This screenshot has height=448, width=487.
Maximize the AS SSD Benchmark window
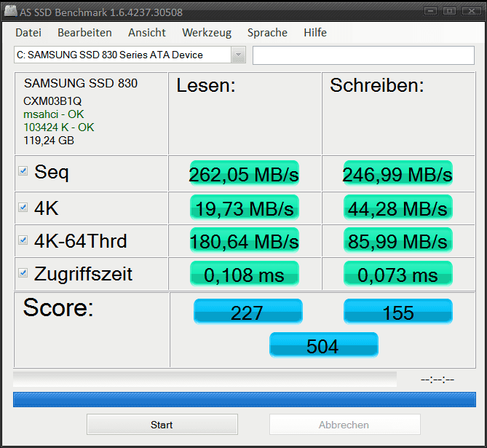(449, 11)
